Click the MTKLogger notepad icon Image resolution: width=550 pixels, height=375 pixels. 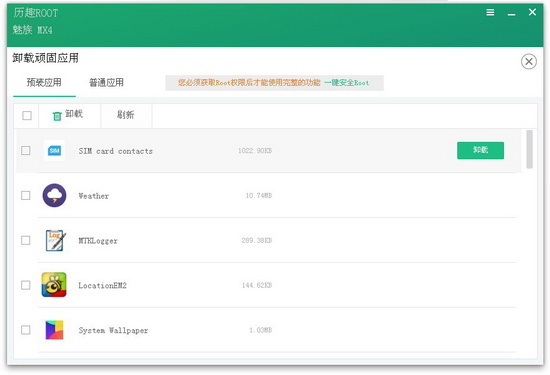[x=55, y=240]
